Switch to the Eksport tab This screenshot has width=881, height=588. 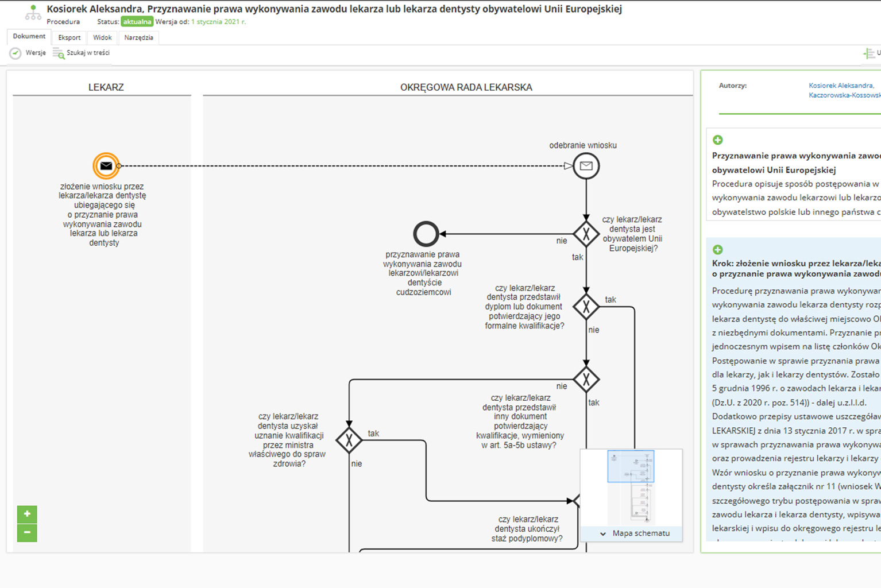pyautogui.click(x=69, y=38)
